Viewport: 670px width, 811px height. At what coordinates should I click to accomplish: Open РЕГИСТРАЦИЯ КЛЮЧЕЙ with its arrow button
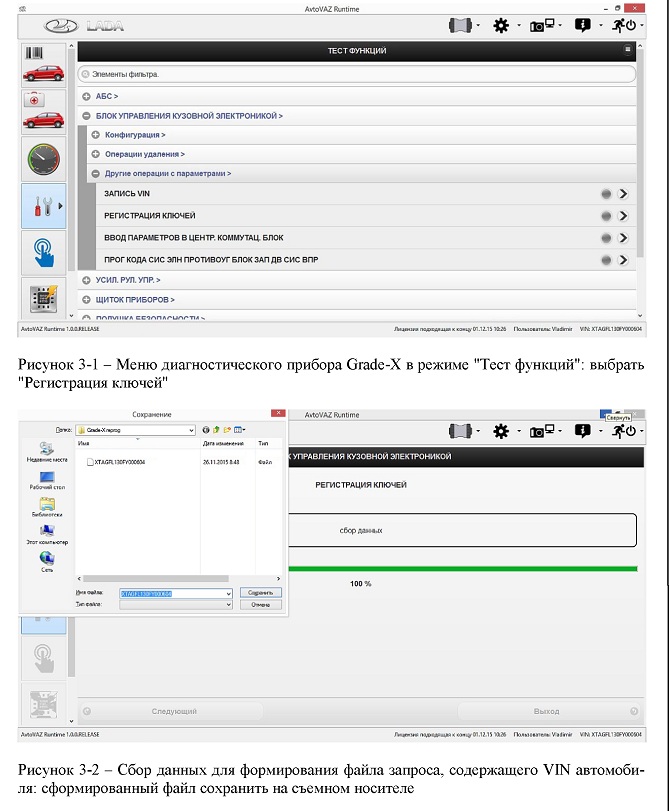(x=623, y=216)
